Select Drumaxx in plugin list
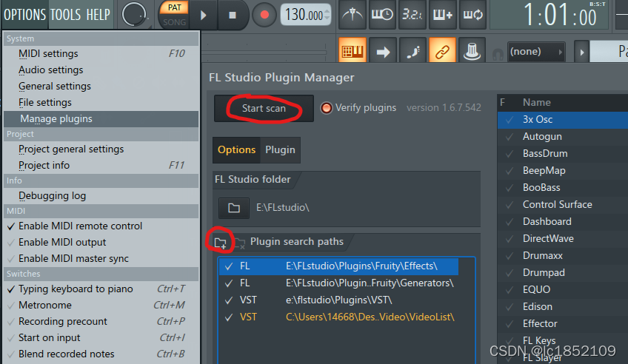The width and height of the screenshot is (628, 364). pos(563,255)
